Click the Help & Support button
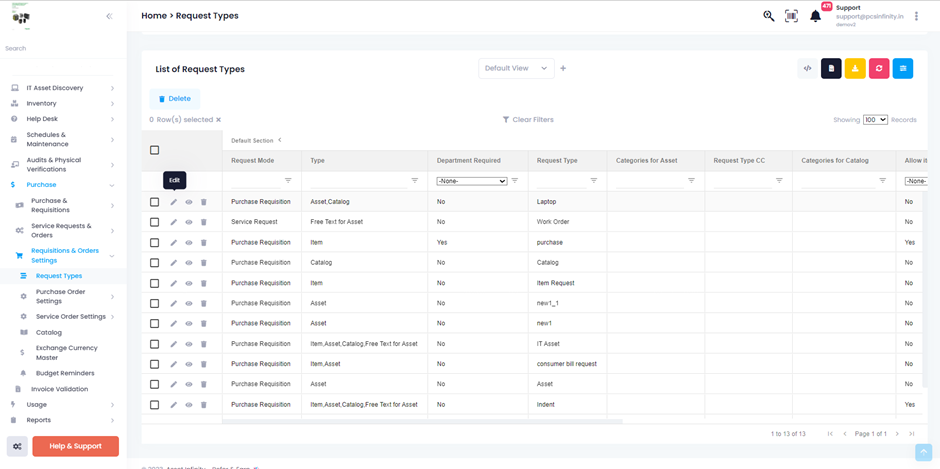 (x=76, y=446)
